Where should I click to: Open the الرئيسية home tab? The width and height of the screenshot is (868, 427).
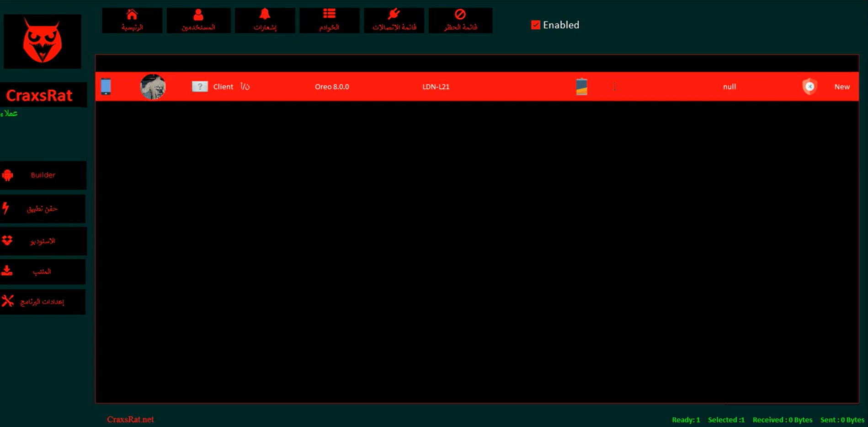pos(132,21)
